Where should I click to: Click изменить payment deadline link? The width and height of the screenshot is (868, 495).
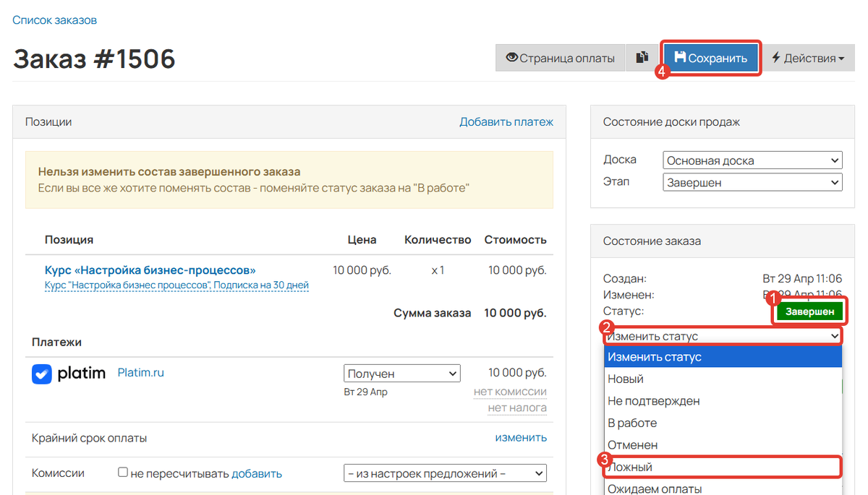pos(521,437)
